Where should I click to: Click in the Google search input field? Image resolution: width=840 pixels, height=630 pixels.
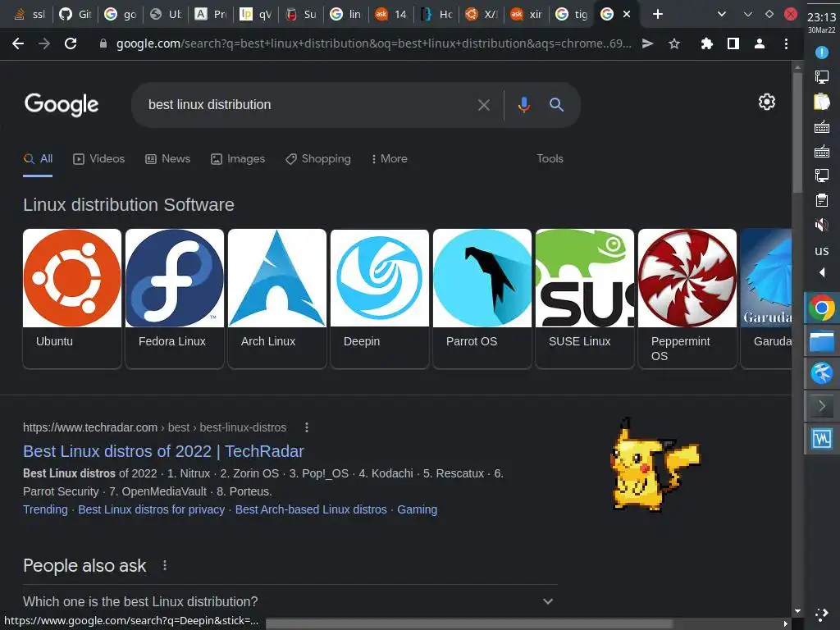pyautogui.click(x=308, y=105)
